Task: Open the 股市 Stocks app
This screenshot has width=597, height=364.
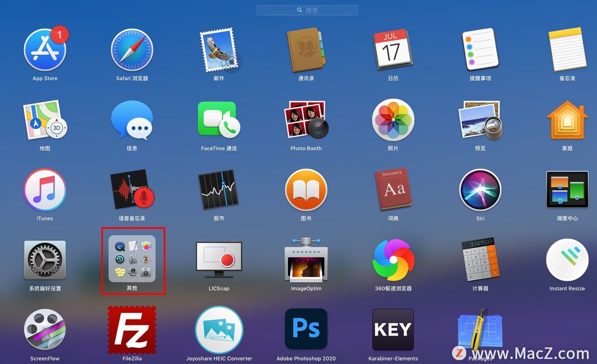Action: [x=219, y=190]
